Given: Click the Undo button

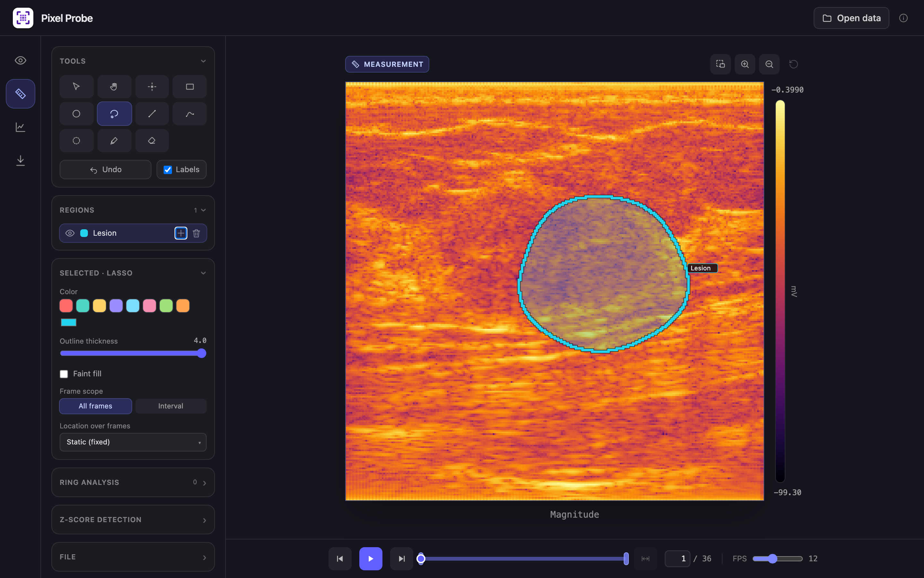Looking at the screenshot, I should pos(105,170).
